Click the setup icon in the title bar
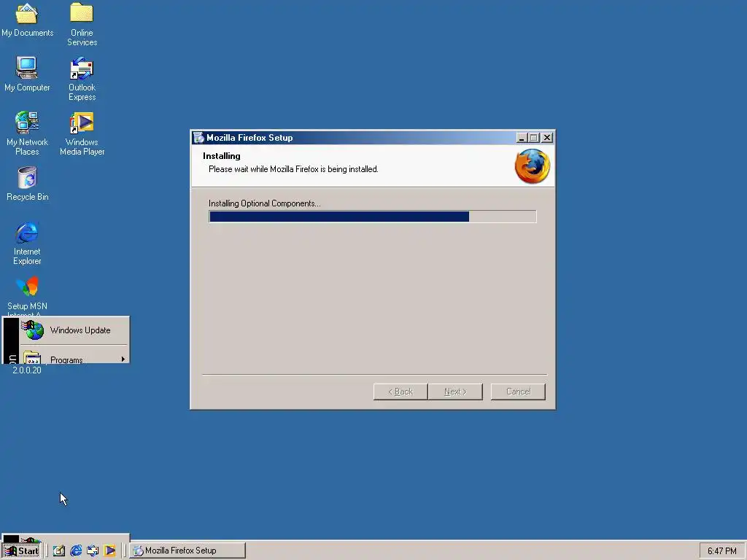Image resolution: width=747 pixels, height=560 pixels. click(198, 138)
